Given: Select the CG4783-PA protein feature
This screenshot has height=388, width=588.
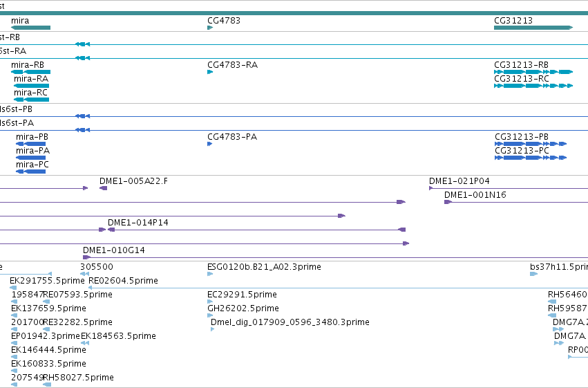Looking at the screenshot, I should [x=209, y=144].
